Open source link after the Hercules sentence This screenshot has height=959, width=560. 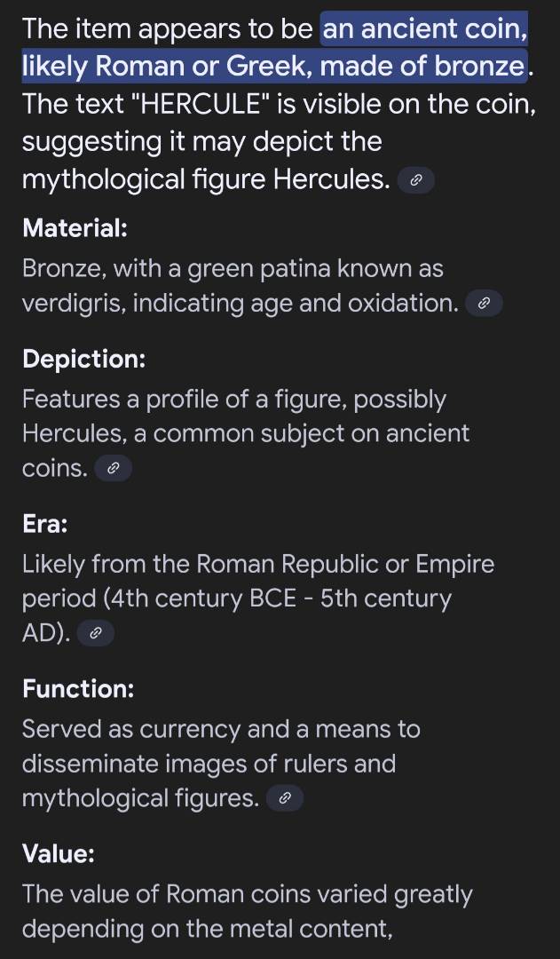(x=415, y=181)
